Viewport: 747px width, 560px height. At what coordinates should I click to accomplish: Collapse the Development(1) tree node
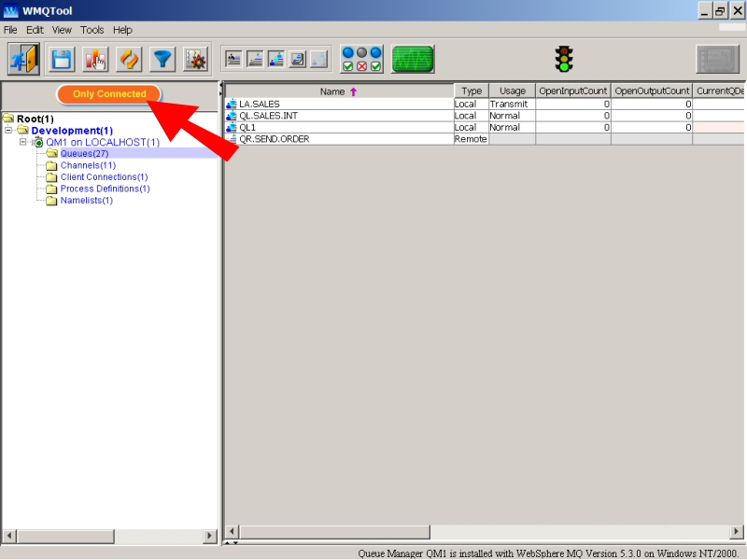pos(8,130)
